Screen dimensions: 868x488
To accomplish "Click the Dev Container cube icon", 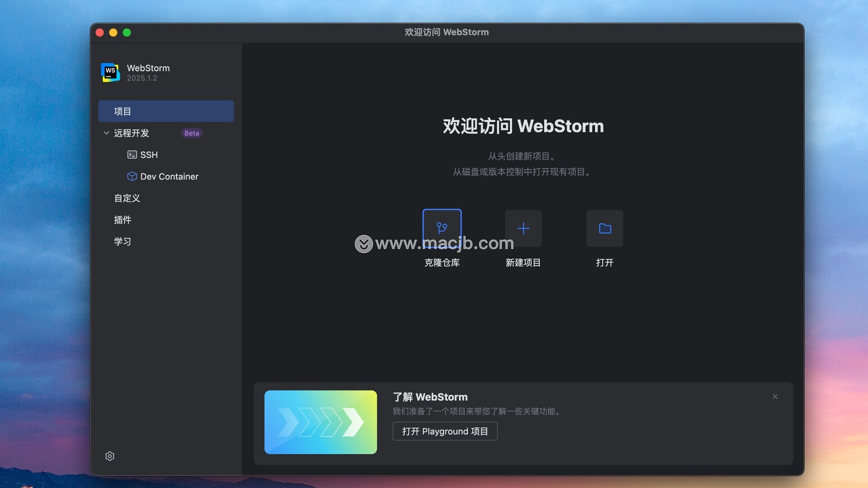I will [132, 176].
